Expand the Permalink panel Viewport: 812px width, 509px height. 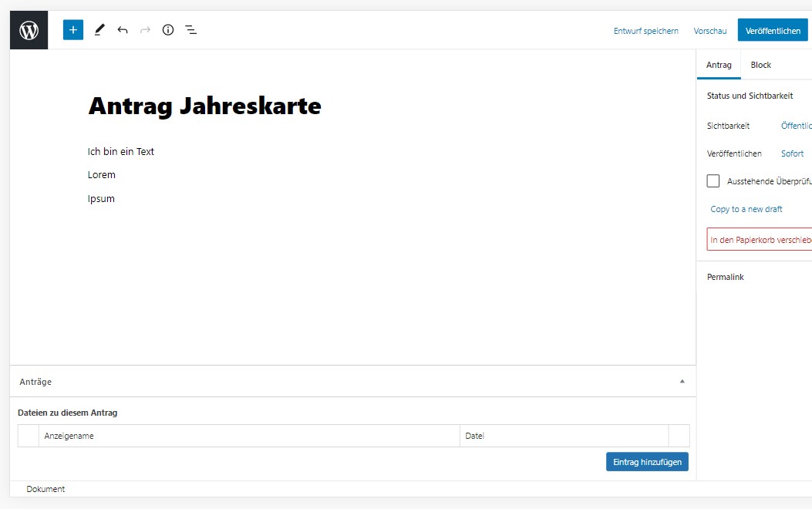[x=726, y=277]
